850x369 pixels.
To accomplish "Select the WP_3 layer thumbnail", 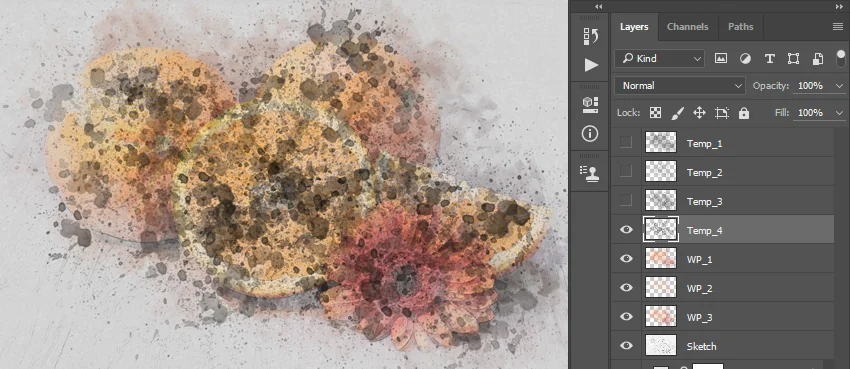I will point(661,316).
